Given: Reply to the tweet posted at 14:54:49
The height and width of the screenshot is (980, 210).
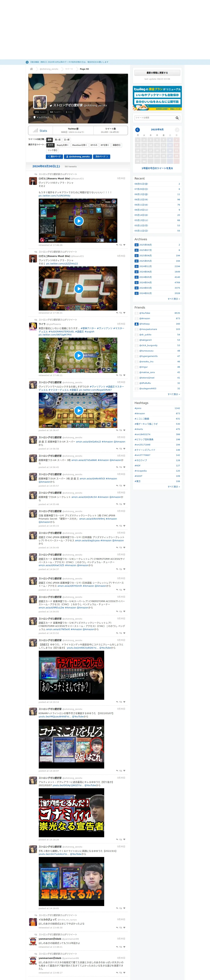Looking at the screenshot, I should (117, 548).
